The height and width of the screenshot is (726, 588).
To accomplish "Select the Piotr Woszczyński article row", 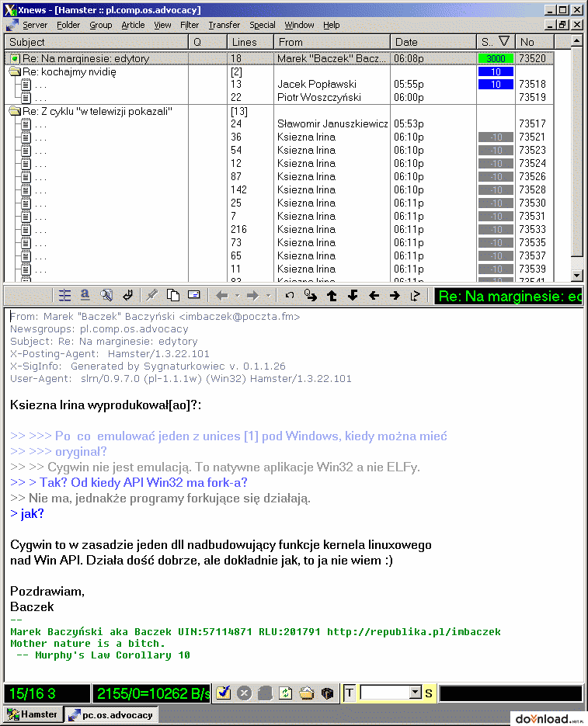I will click(279, 97).
